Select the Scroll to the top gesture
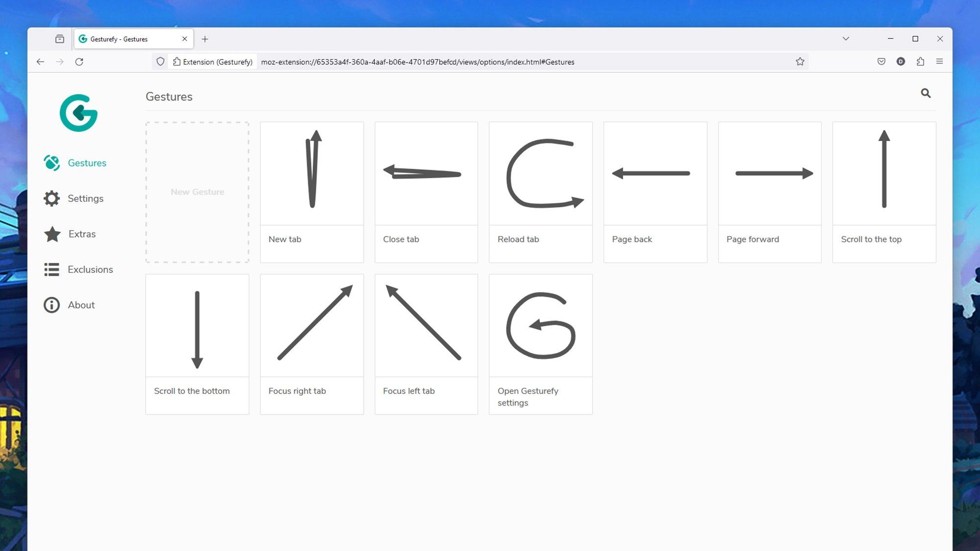980x551 pixels. pyautogui.click(x=884, y=192)
